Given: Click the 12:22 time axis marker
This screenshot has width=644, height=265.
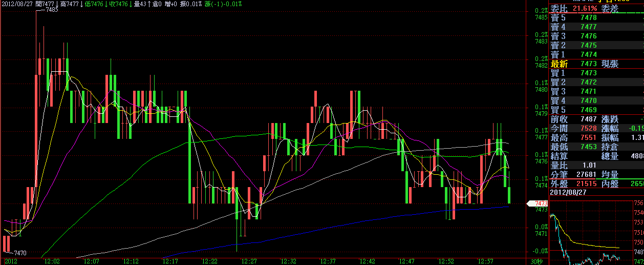Looking at the screenshot, I should (x=210, y=261).
